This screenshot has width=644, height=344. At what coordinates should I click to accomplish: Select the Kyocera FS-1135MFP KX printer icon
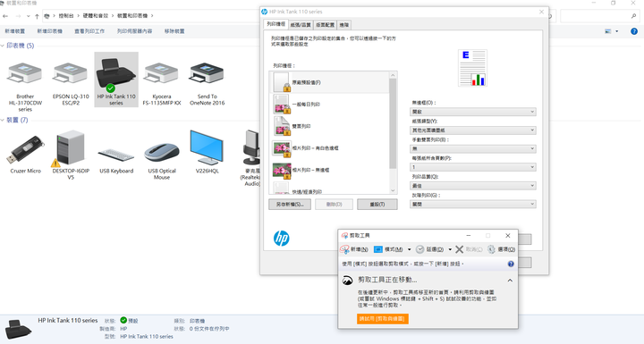click(x=161, y=73)
